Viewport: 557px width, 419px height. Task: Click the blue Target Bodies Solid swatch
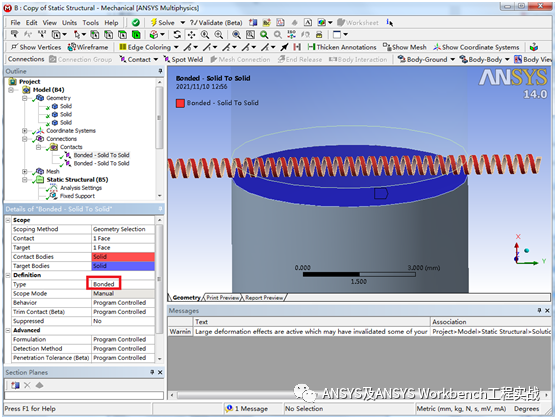click(x=123, y=266)
